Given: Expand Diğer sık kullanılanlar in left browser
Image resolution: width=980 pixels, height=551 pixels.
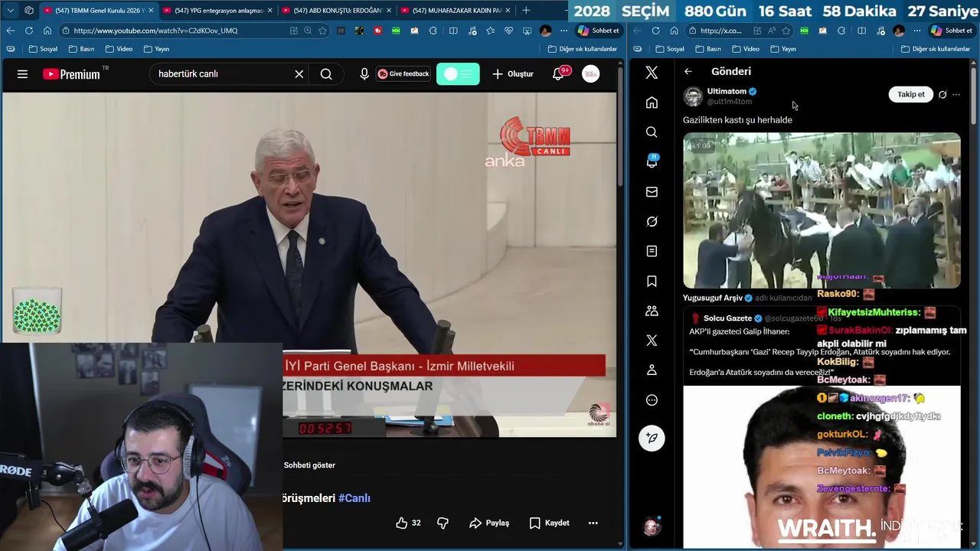Looking at the screenshot, I should click(x=583, y=49).
